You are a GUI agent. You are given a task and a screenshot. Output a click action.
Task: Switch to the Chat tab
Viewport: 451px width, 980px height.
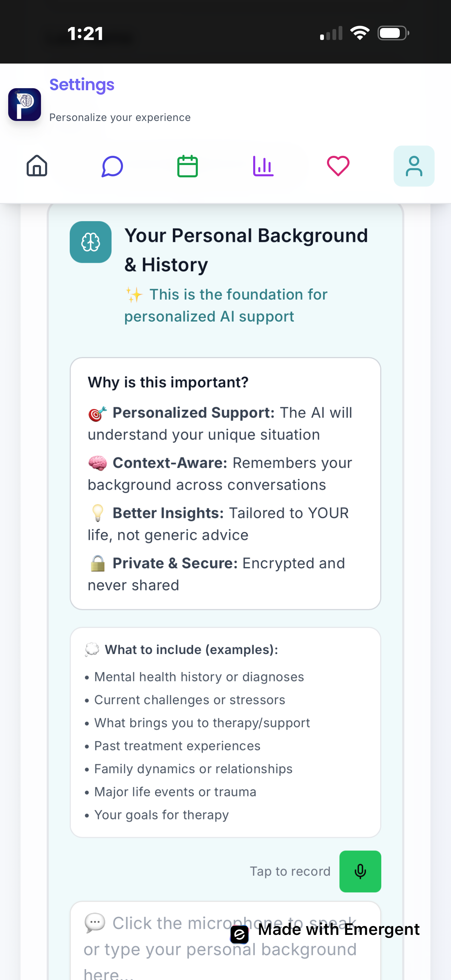112,166
